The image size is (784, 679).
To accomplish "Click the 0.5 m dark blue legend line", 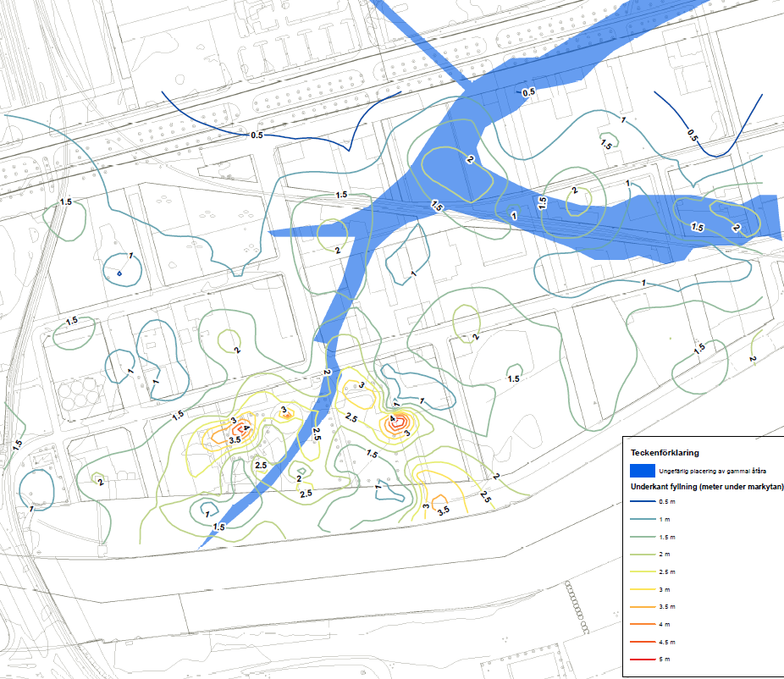I will (x=643, y=501).
